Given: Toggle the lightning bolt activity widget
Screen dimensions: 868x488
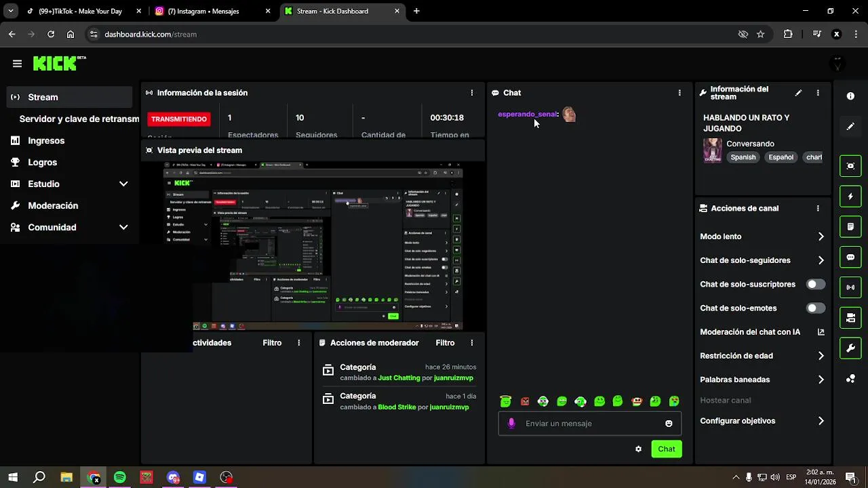Looking at the screenshot, I should pos(850,197).
